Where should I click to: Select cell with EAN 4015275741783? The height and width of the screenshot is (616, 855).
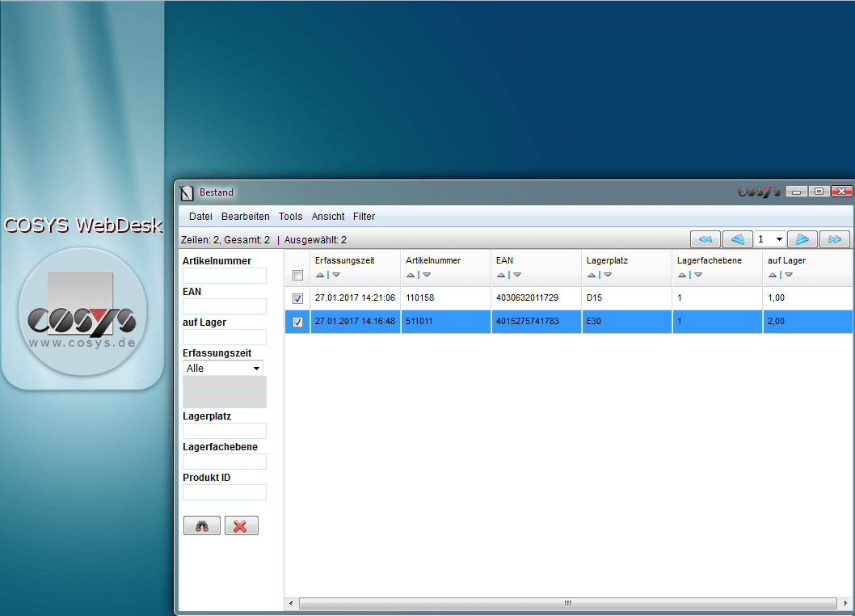[x=537, y=322]
